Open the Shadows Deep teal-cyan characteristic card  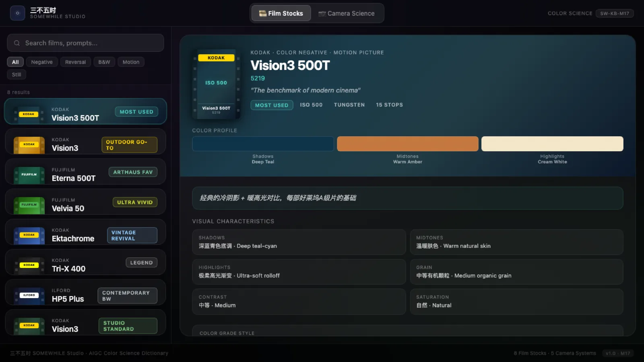point(299,242)
